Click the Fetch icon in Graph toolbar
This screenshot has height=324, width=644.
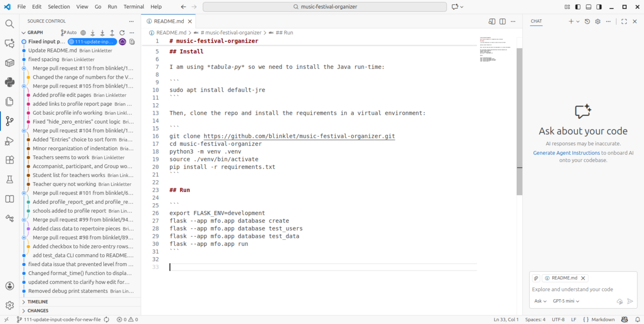point(93,32)
